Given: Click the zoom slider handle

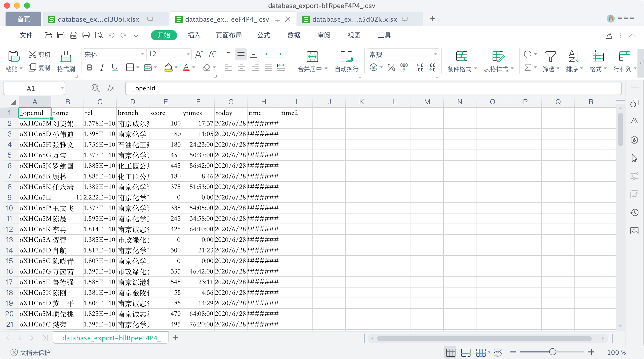Looking at the screenshot, I should point(552,352).
